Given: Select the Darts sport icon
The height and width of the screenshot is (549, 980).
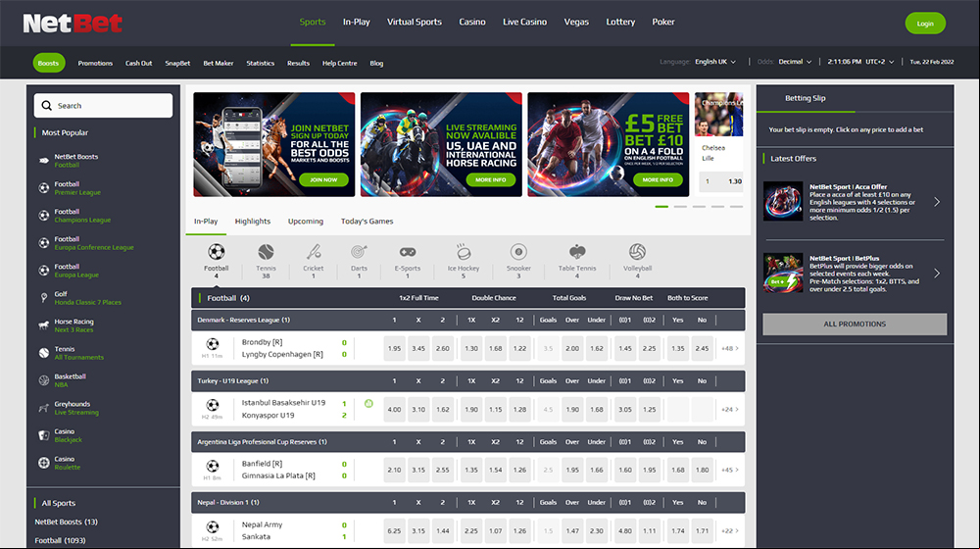Looking at the screenshot, I should click(x=359, y=252).
